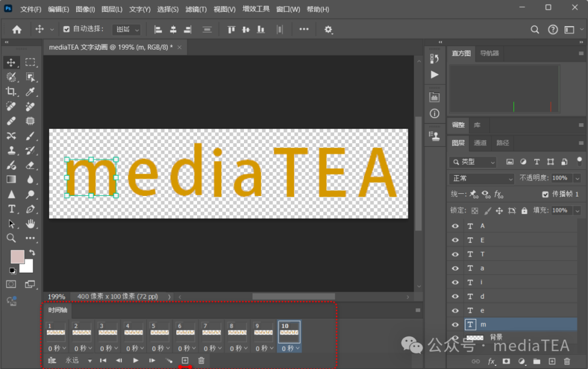Open the blend mode 正常 dropdown
The height and width of the screenshot is (369, 588).
[x=481, y=179]
